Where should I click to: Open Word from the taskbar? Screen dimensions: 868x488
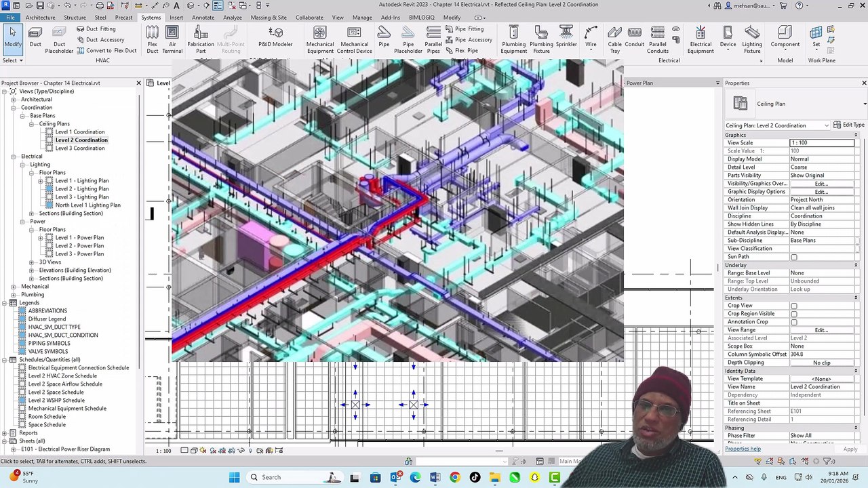pyautogui.click(x=435, y=477)
